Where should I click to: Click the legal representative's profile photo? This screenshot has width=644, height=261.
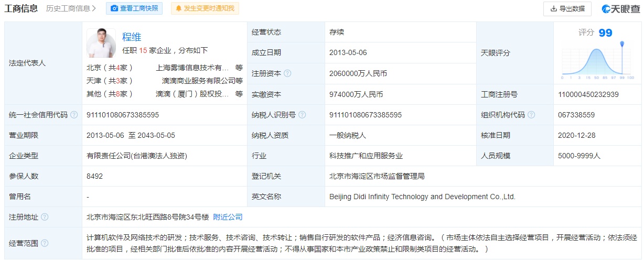pyautogui.click(x=101, y=43)
